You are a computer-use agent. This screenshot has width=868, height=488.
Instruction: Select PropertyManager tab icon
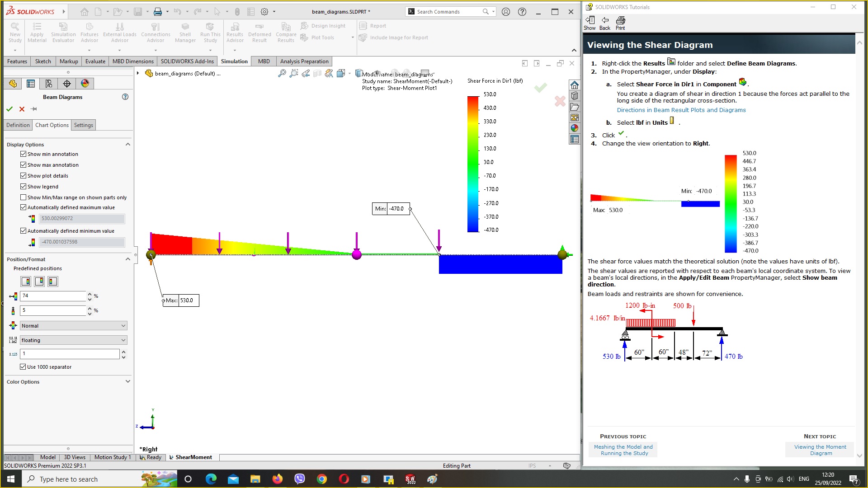coord(31,84)
